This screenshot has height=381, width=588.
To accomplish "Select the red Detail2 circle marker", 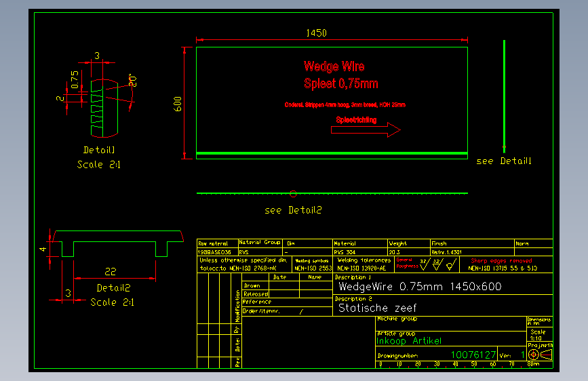I will point(293,193).
